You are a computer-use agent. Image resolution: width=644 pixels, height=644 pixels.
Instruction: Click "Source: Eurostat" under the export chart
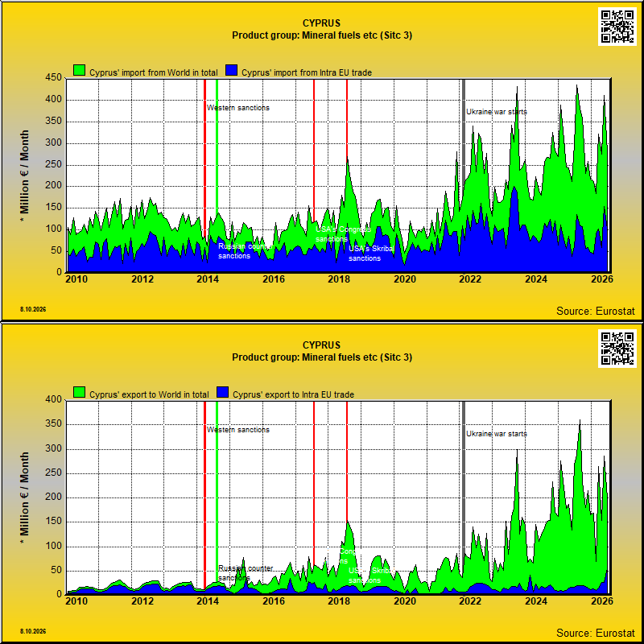596,633
